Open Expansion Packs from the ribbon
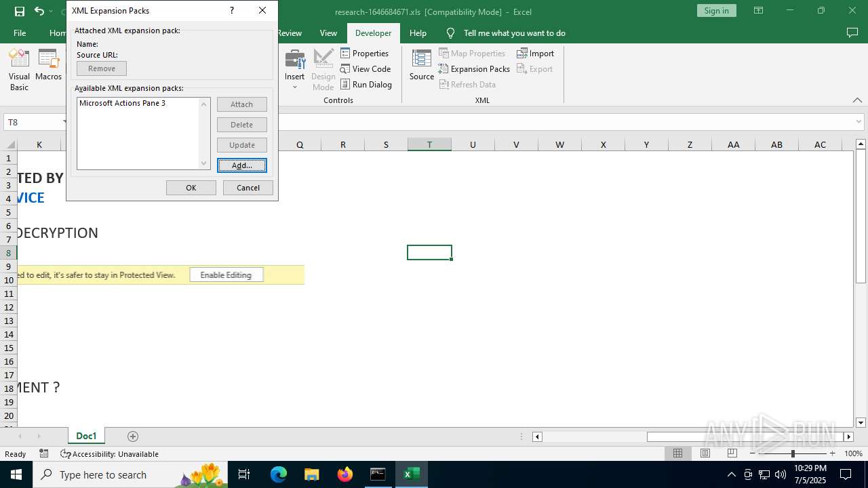 point(474,69)
